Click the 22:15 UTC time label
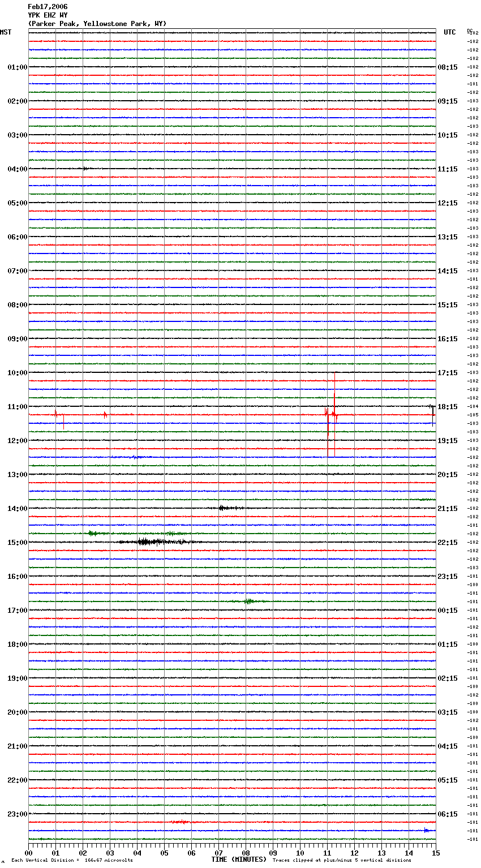Screen dimensions: 481x868 coord(448,543)
